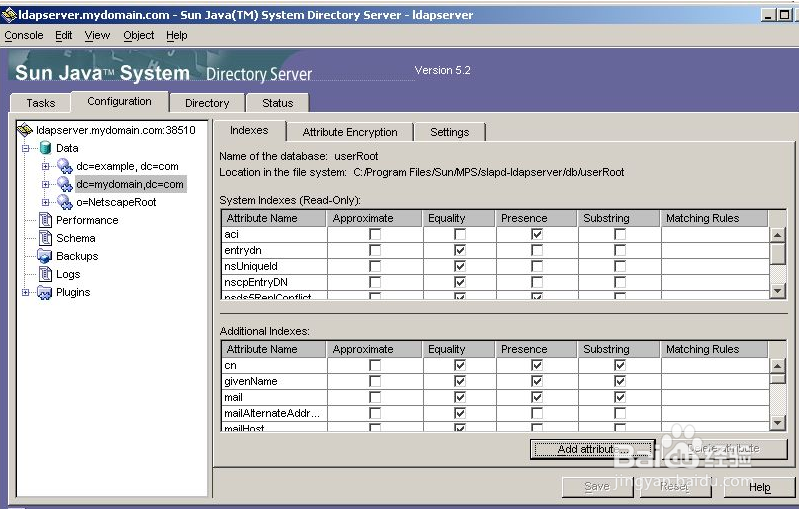Click Additional Indexes scrollbar down arrow
This screenshot has height=509, width=799.
(778, 422)
